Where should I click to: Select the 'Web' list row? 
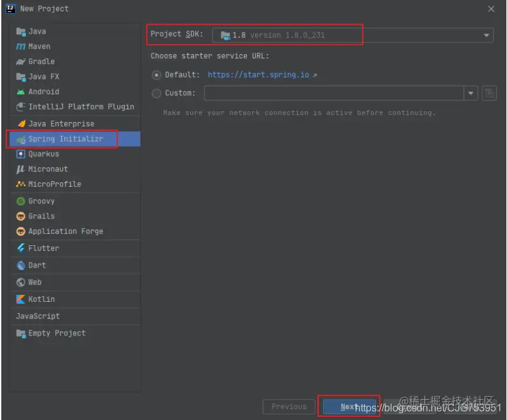[x=75, y=282]
